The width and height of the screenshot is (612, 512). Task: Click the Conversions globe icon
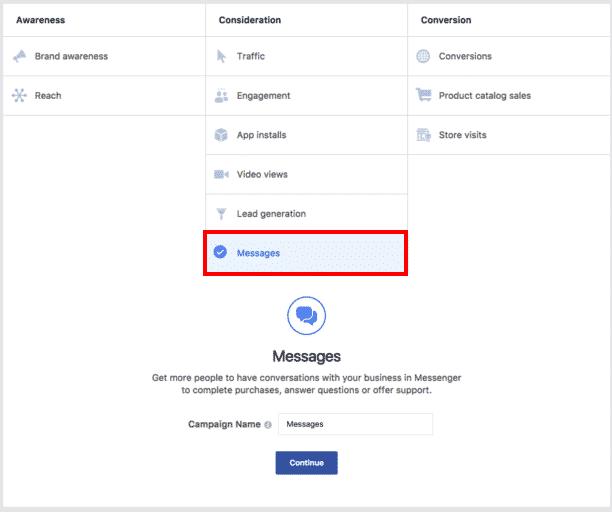[423, 57]
